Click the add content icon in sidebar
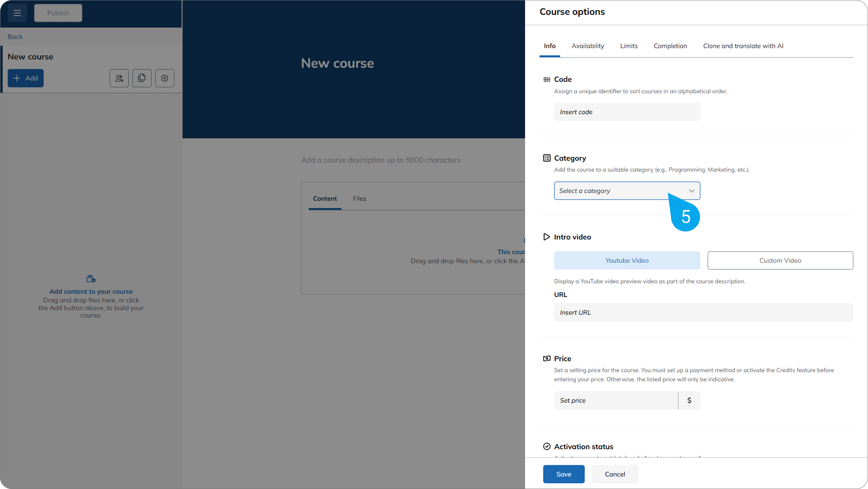 point(91,279)
